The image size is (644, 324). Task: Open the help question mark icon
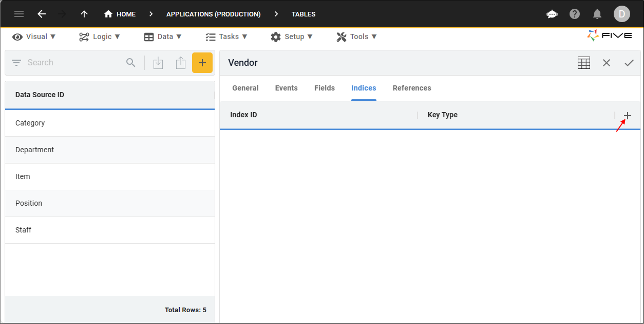coord(575,14)
